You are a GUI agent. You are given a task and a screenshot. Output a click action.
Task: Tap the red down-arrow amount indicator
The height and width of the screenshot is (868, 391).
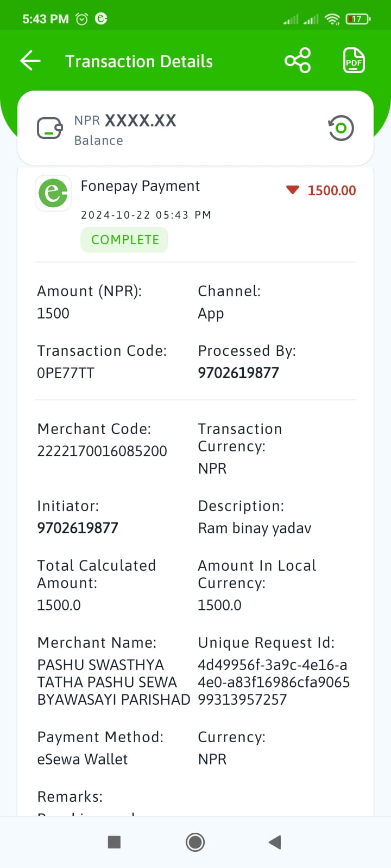click(x=293, y=190)
